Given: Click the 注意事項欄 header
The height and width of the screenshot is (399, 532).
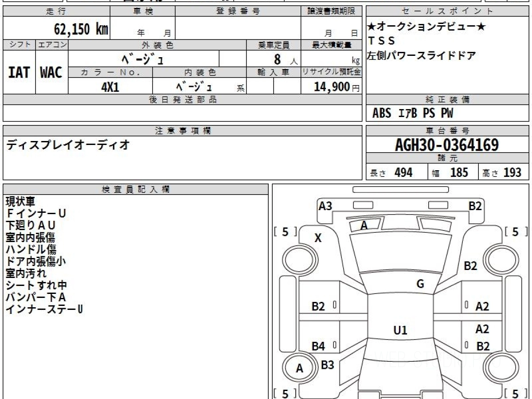Looking at the screenshot, I should point(183,131).
